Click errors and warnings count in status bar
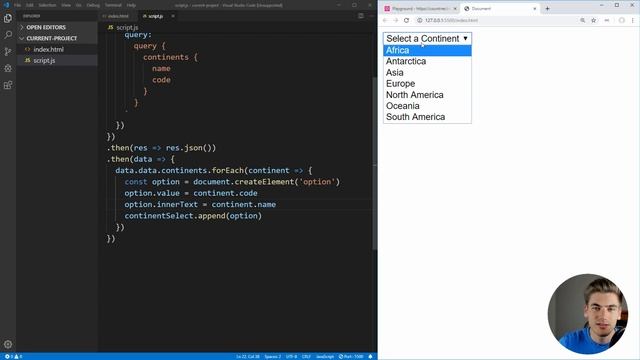This screenshot has width=640, height=360. (x=13, y=356)
